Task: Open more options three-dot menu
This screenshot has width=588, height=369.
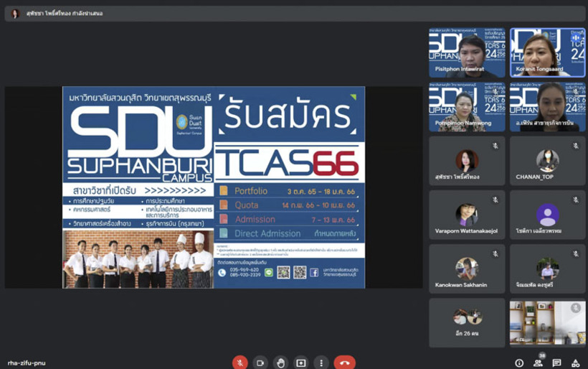Action: point(321,363)
